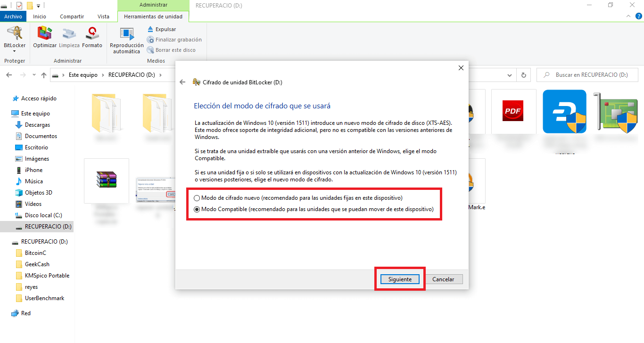The width and height of the screenshot is (644, 343).
Task: Open Reproducción automática settings
Action: (126, 41)
